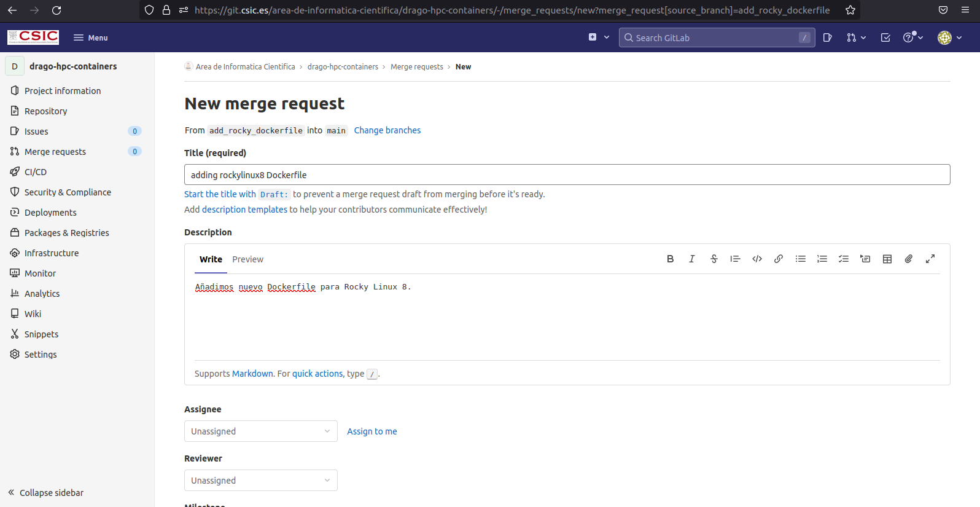
Task: Open the main Menu hamburger
Action: (91, 37)
